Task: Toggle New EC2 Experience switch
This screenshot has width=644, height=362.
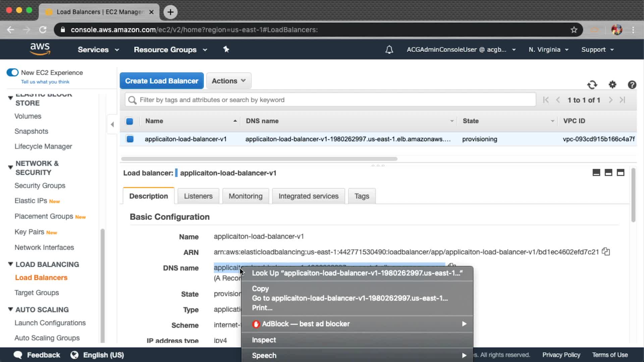Action: (13, 72)
